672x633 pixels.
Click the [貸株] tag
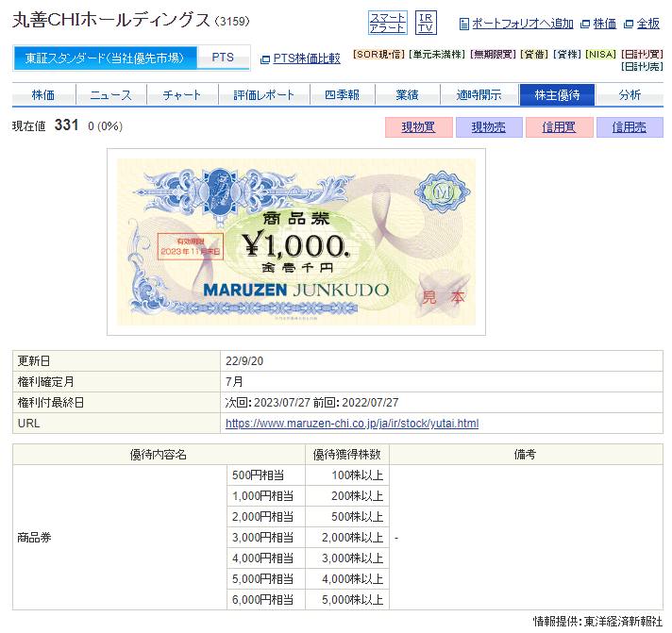pyautogui.click(x=567, y=55)
